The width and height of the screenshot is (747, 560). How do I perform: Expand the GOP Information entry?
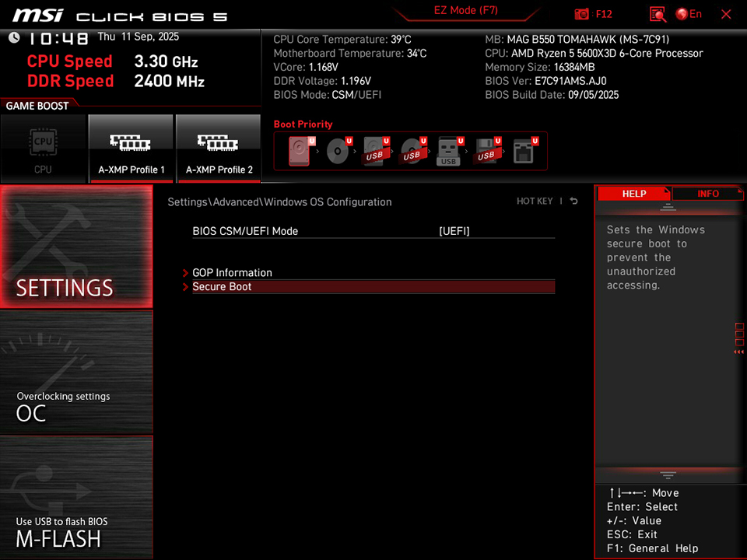click(232, 272)
